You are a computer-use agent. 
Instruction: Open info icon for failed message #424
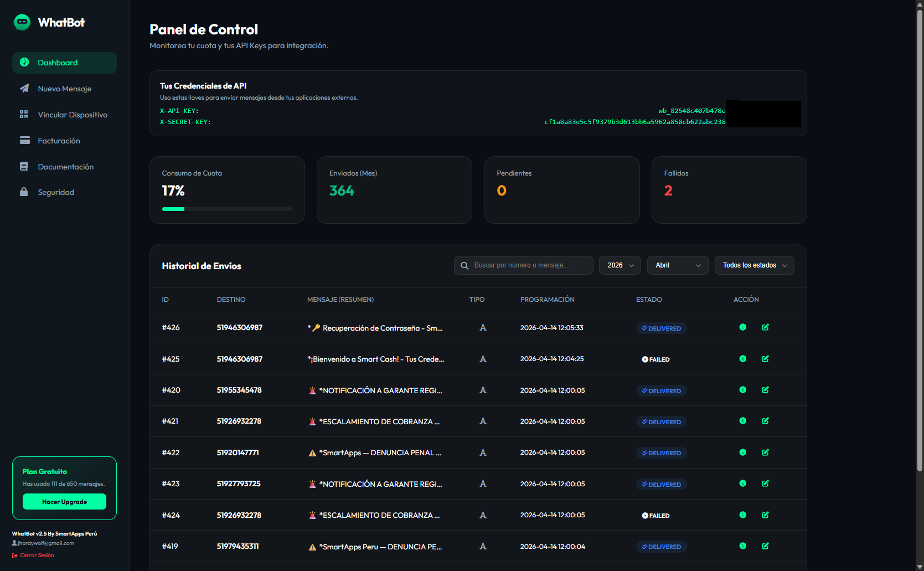(743, 515)
